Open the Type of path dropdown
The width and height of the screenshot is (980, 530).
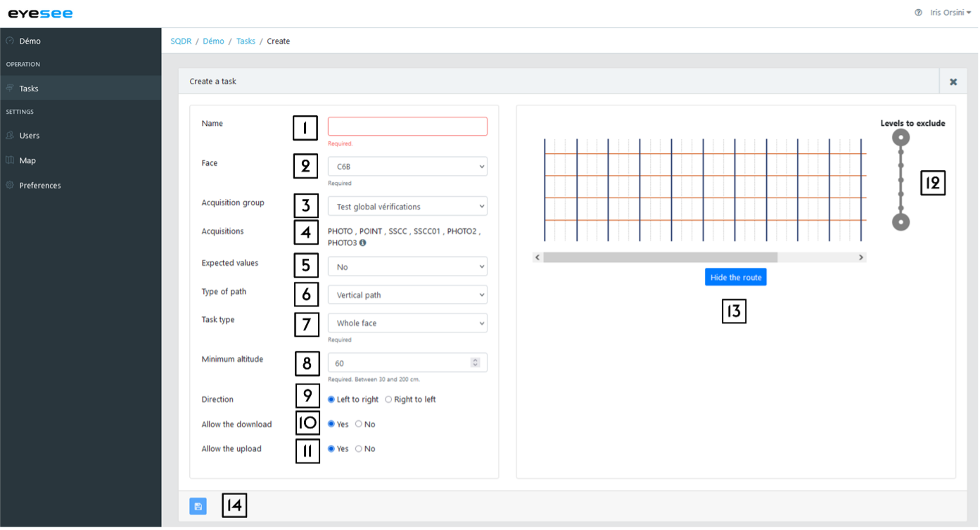click(x=407, y=295)
